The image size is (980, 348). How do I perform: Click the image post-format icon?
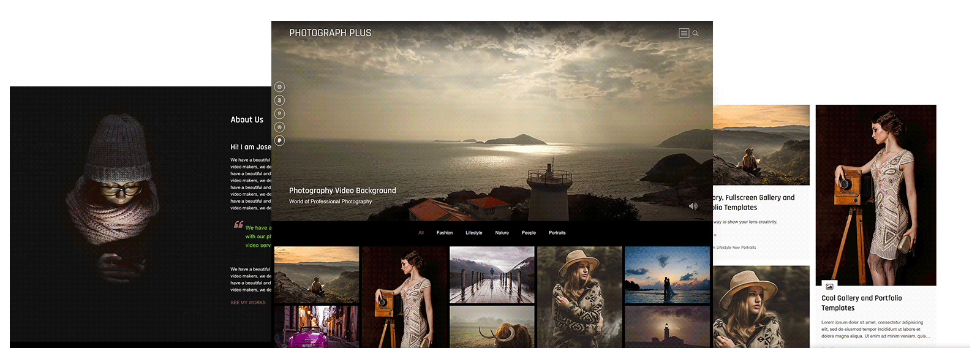point(829,286)
